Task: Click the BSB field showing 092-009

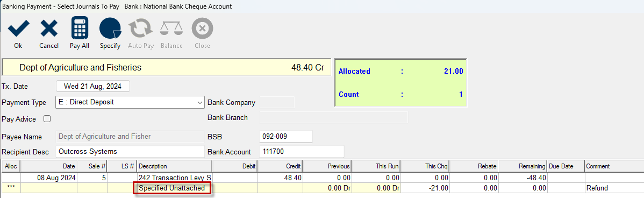Action: (x=287, y=136)
